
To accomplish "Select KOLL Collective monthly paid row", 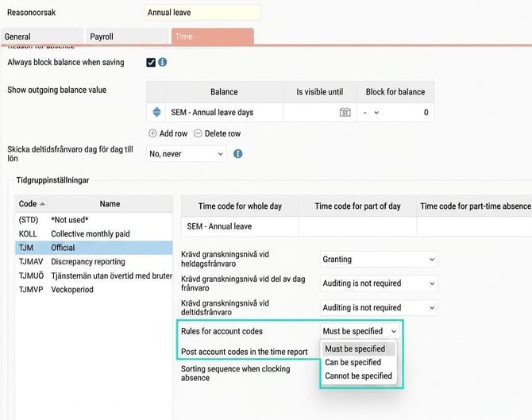I will pyautogui.click(x=94, y=233).
